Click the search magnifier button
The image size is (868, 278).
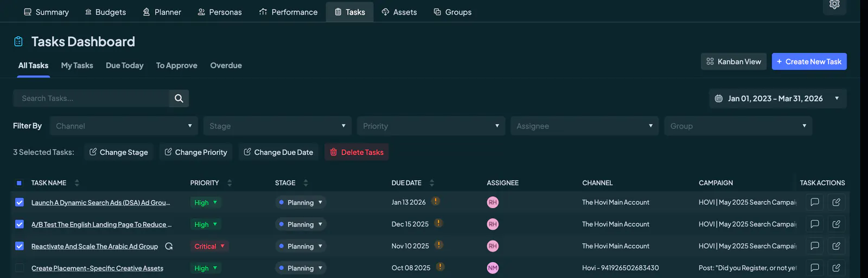[179, 98]
